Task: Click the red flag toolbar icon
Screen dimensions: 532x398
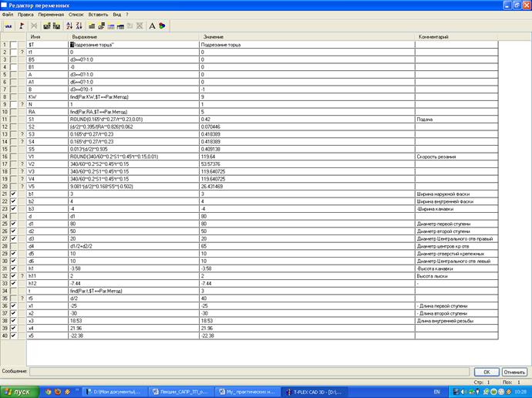Action: (x=22, y=25)
